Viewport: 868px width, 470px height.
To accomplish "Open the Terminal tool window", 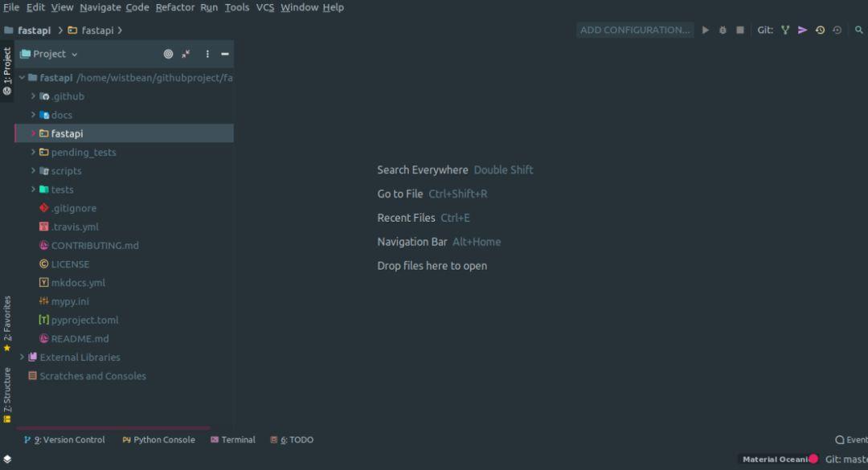I will (x=232, y=439).
